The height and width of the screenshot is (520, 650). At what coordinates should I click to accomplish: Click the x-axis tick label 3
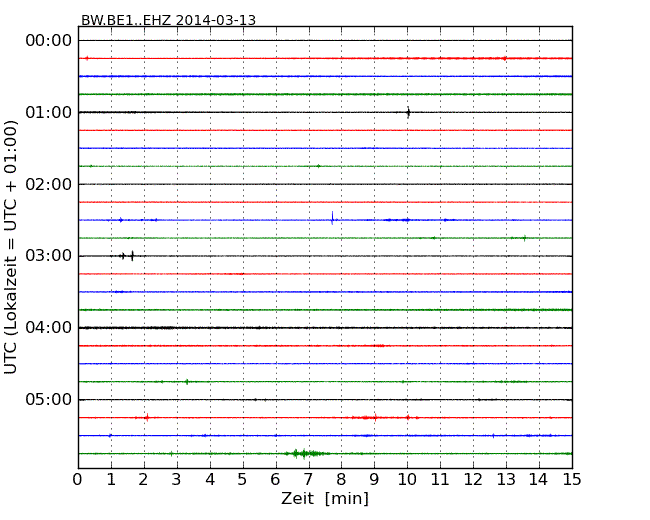click(177, 479)
